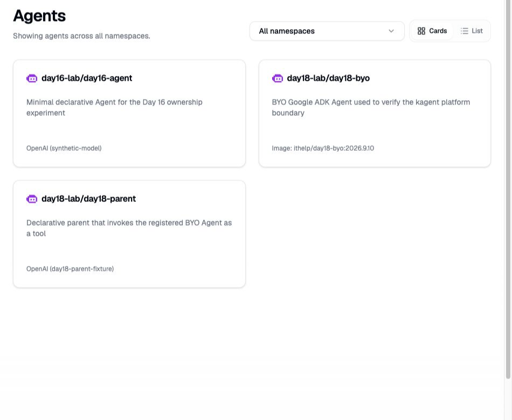Switch to Cards view
Image resolution: width=512 pixels, height=420 pixels.
click(x=432, y=31)
